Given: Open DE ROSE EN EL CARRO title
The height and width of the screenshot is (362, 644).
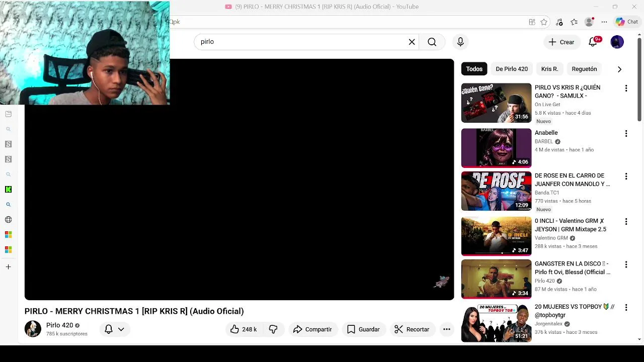Looking at the screenshot, I should click(x=572, y=179).
